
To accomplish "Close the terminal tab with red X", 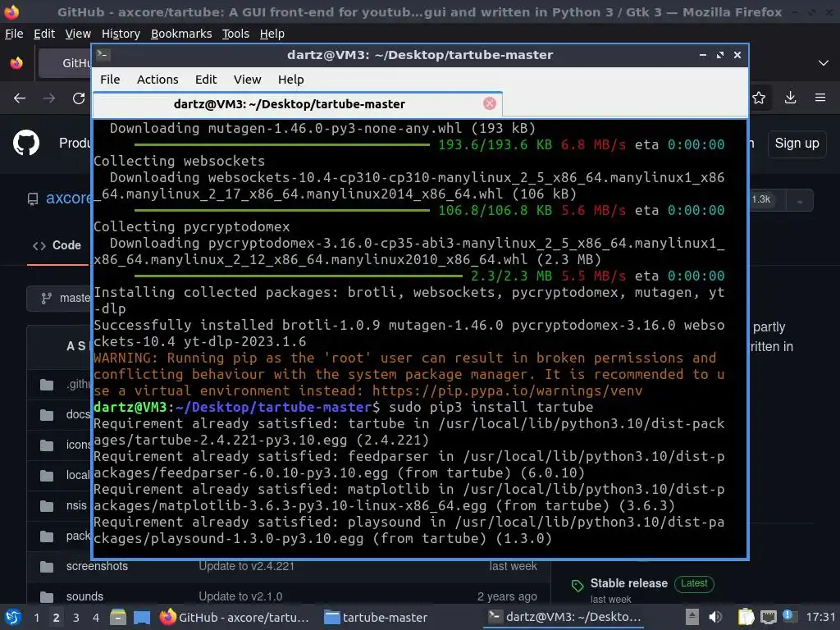I will point(489,104).
